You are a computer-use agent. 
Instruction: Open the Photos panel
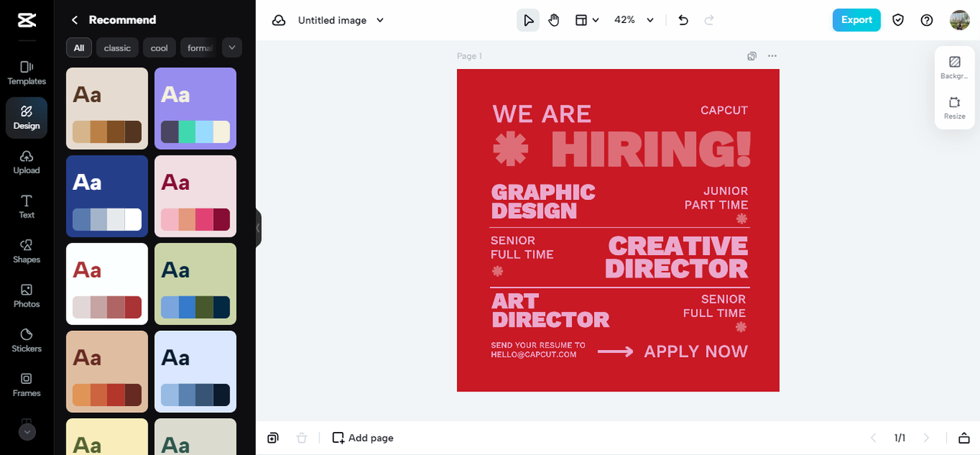point(27,295)
